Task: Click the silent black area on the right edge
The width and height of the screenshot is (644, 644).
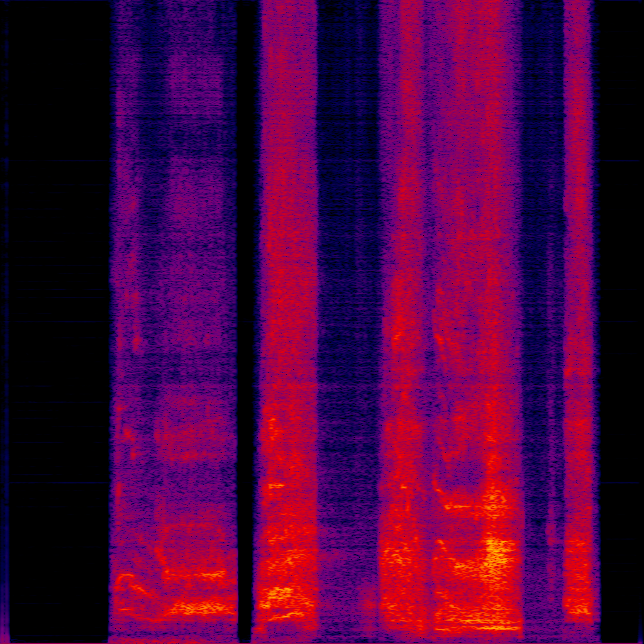Action: 621,314
